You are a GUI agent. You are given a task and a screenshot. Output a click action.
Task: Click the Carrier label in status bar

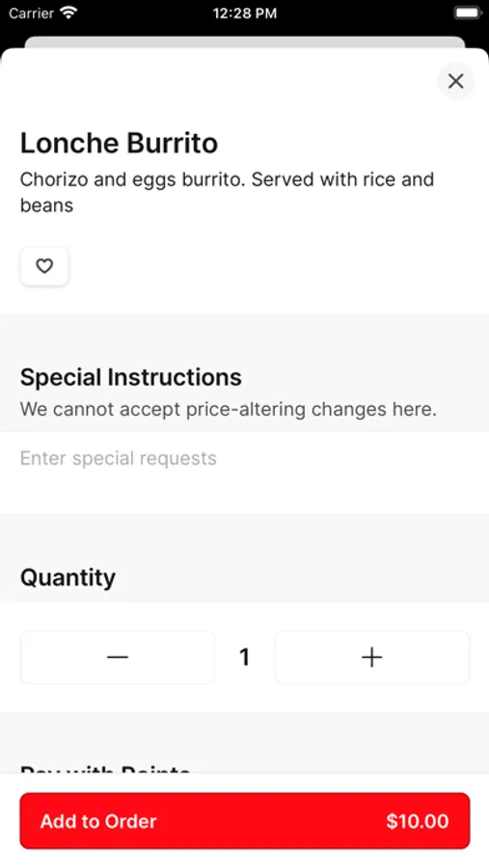pos(31,13)
